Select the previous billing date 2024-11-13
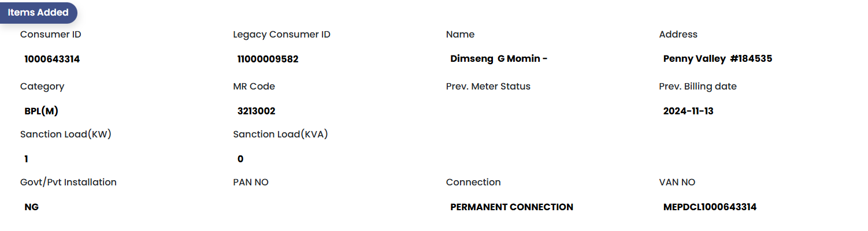This screenshot has height=231, width=868. pos(688,111)
